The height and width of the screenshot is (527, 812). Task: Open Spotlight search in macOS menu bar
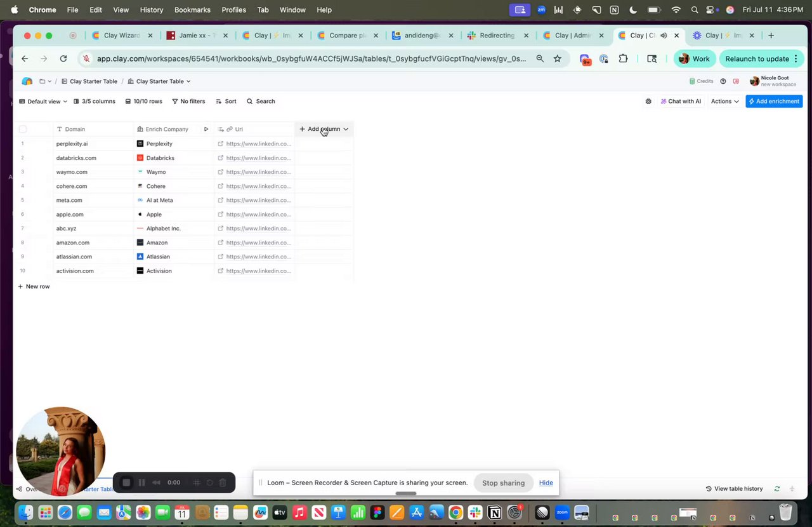pyautogui.click(x=695, y=10)
